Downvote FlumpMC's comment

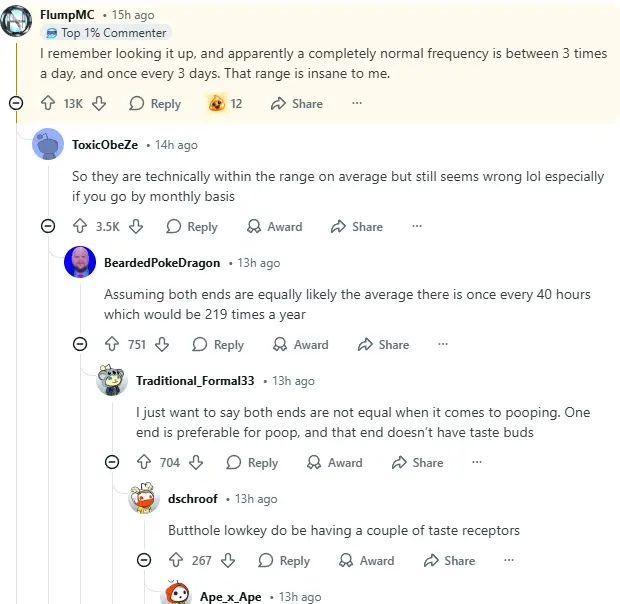click(99, 103)
